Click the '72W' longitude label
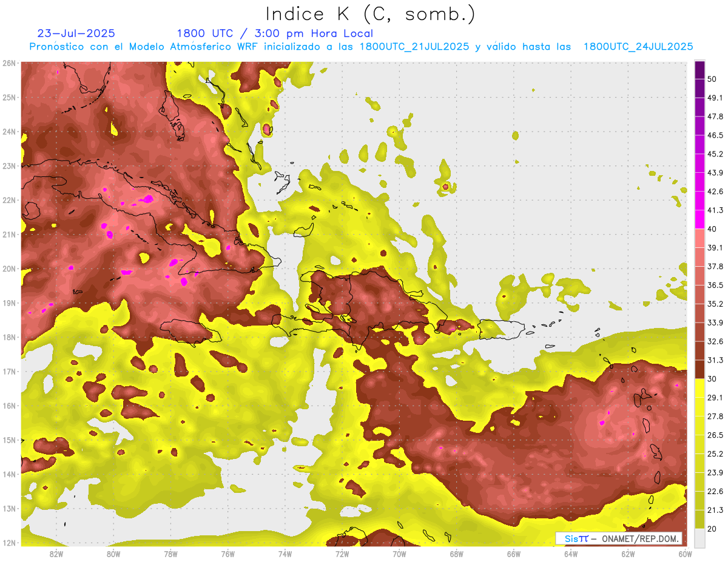This screenshot has width=728, height=562. [x=342, y=554]
